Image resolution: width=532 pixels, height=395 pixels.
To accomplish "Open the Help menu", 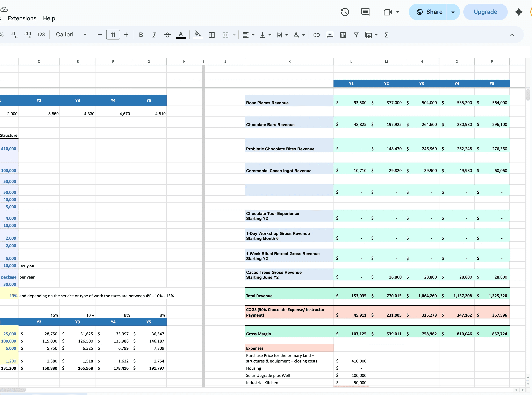I will (x=49, y=18).
